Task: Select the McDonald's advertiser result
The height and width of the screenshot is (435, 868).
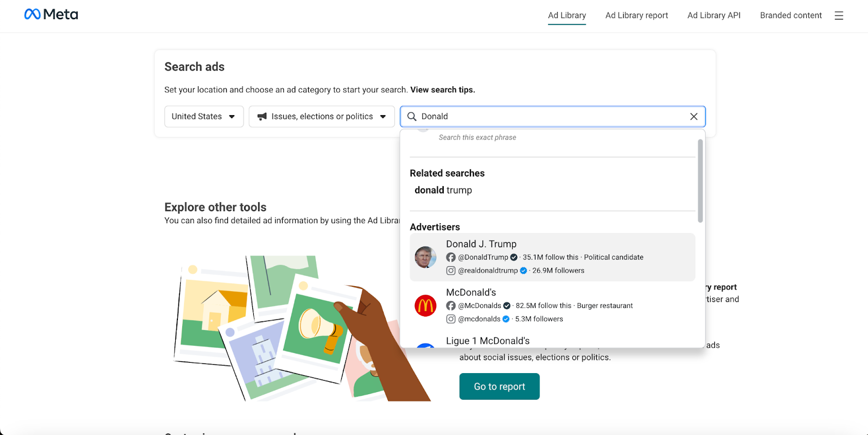Action: pos(552,305)
